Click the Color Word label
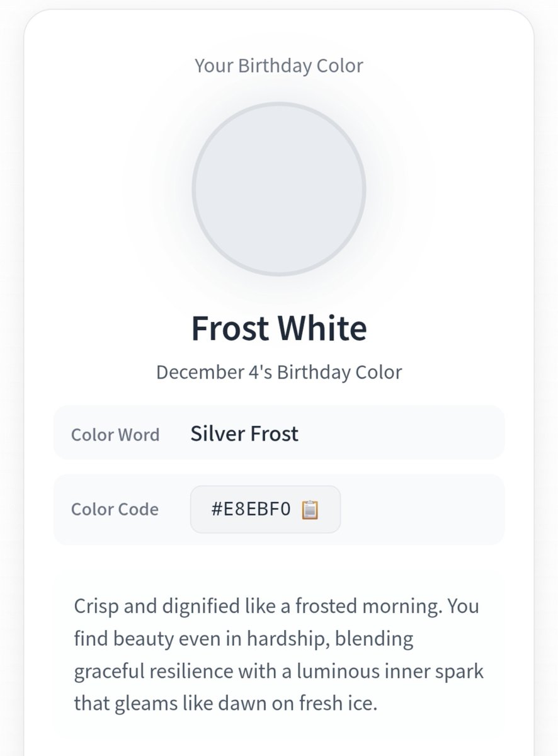This screenshot has height=756, width=558. [x=115, y=435]
